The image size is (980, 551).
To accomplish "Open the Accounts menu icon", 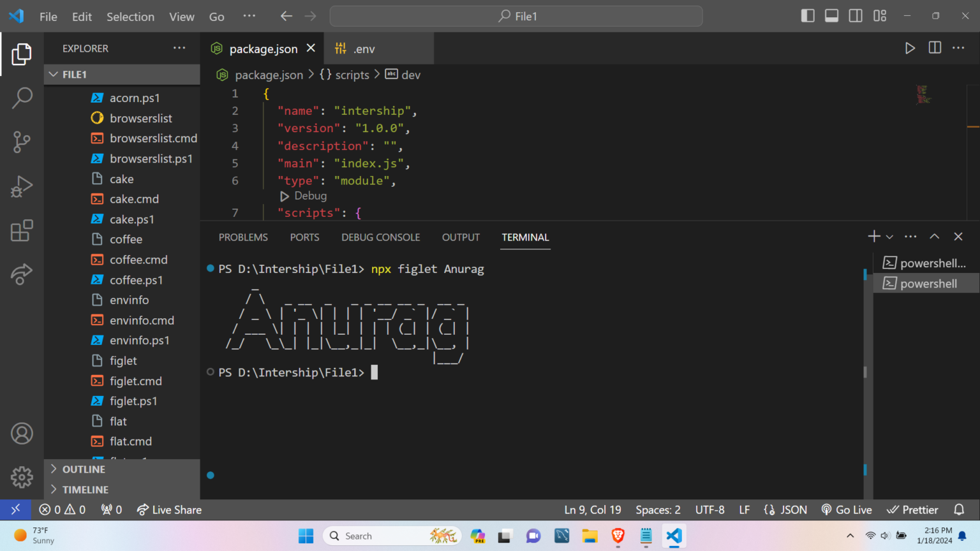I will click(x=22, y=434).
